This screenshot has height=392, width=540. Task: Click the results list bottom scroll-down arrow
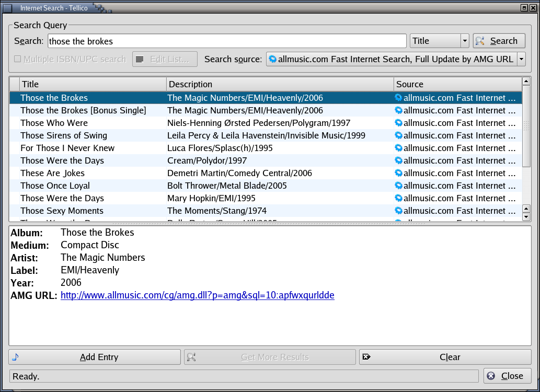(526, 217)
